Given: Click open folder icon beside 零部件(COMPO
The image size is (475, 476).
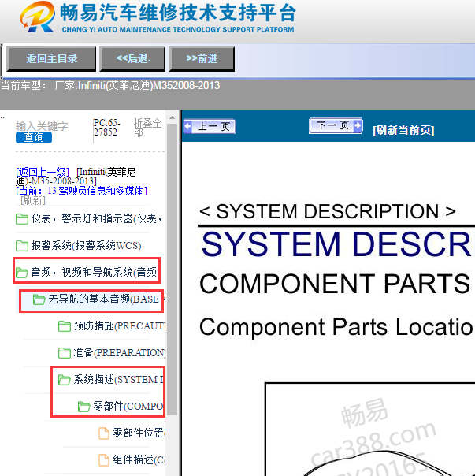Looking at the screenshot, I should [83, 406].
